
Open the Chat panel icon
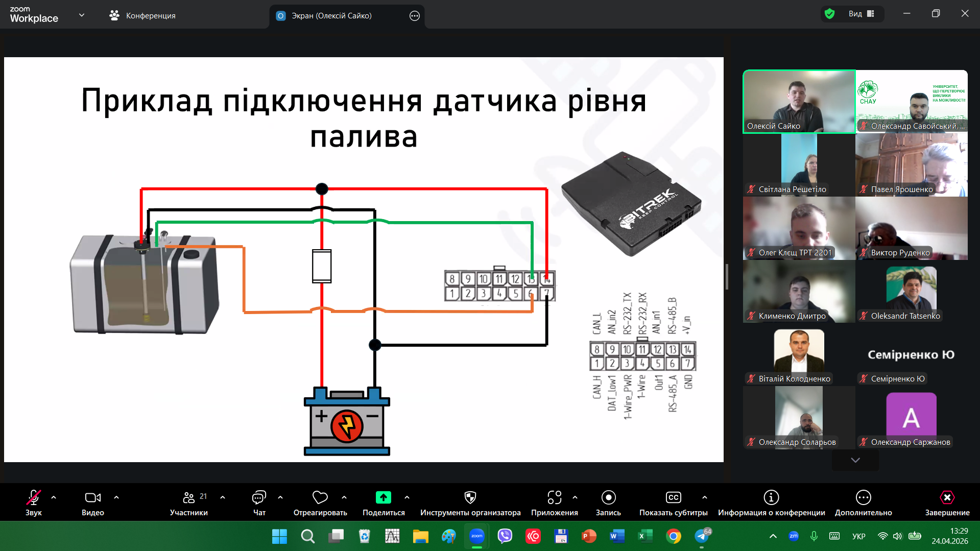pos(259,498)
